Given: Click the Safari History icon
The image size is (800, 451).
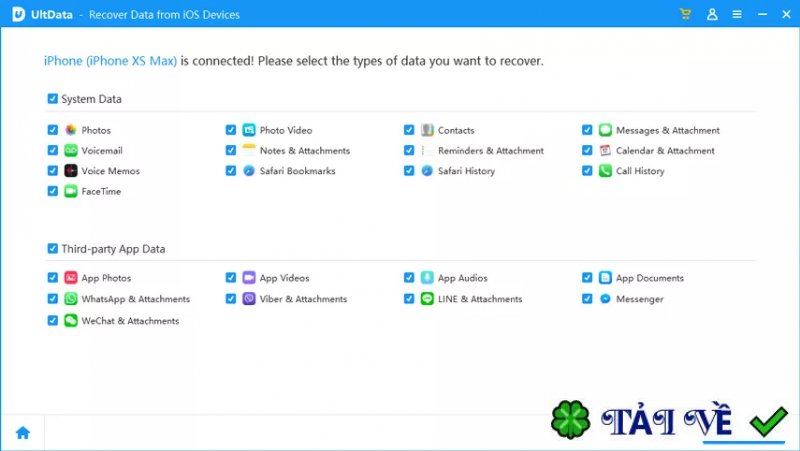Looking at the screenshot, I should point(427,171).
